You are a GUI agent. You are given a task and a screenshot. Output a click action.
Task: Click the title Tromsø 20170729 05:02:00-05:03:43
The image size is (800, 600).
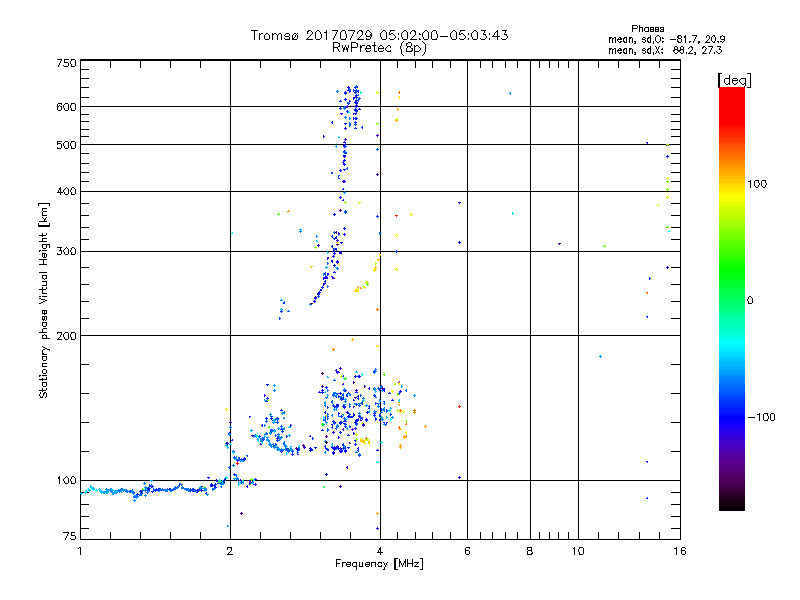[x=379, y=35]
